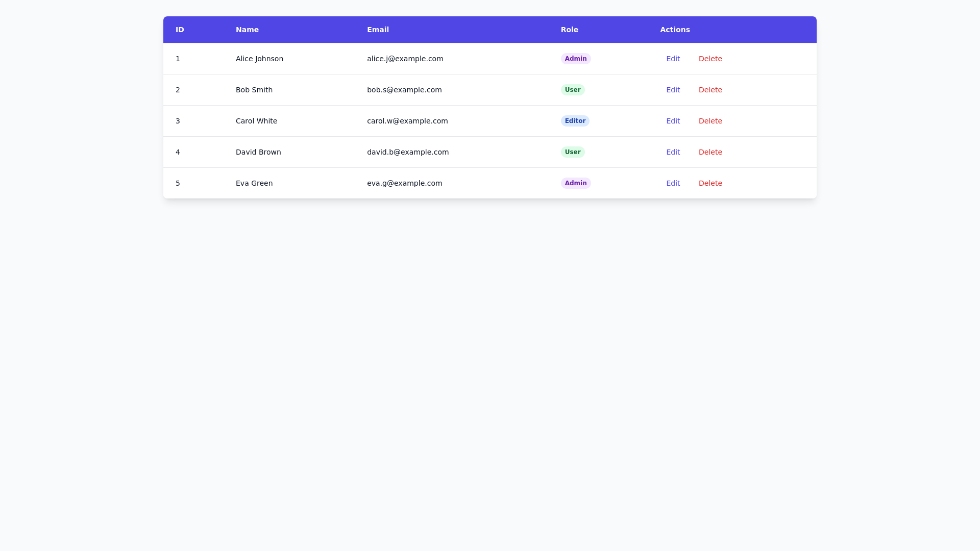Select the User badge for Bob Smith
This screenshot has height=551, width=980.
[x=572, y=90]
